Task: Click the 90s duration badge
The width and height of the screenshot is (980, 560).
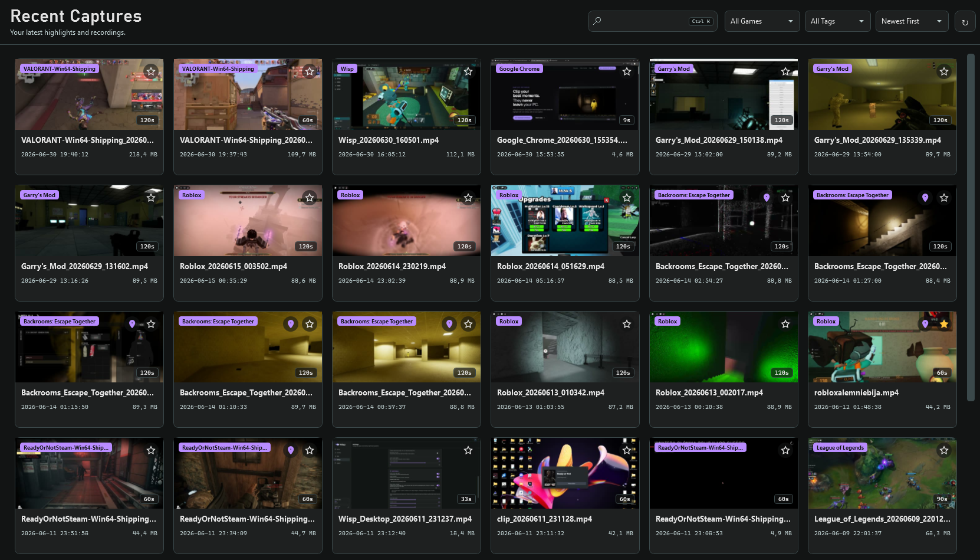Action: click(942, 499)
